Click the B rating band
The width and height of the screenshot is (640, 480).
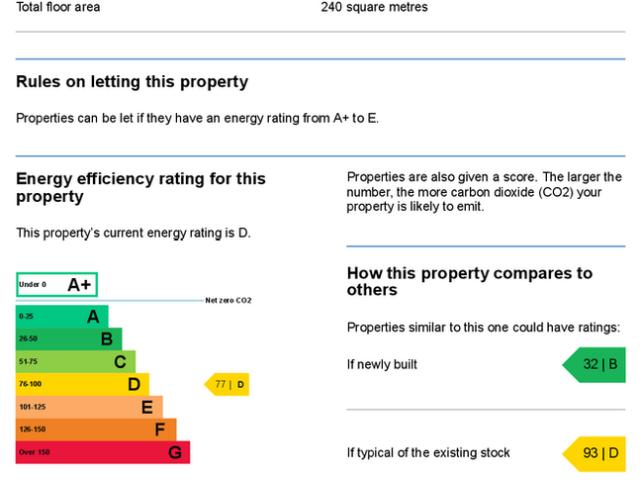click(68, 339)
